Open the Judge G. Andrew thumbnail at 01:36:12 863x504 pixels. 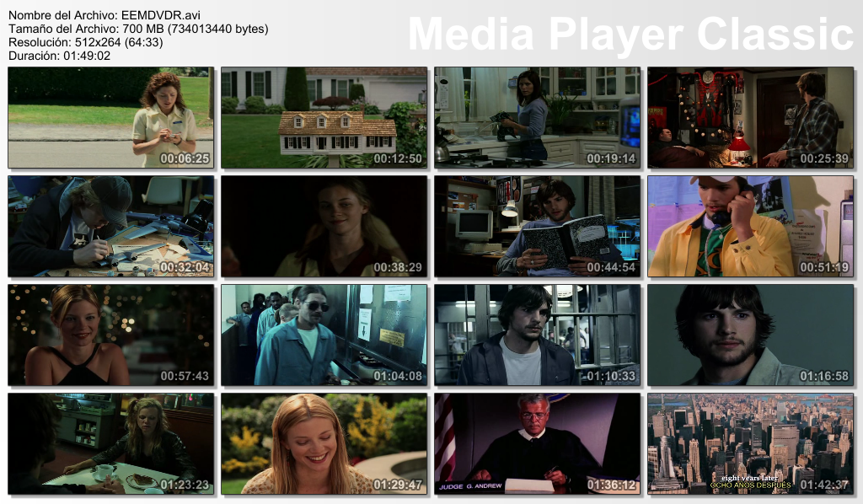coord(537,443)
